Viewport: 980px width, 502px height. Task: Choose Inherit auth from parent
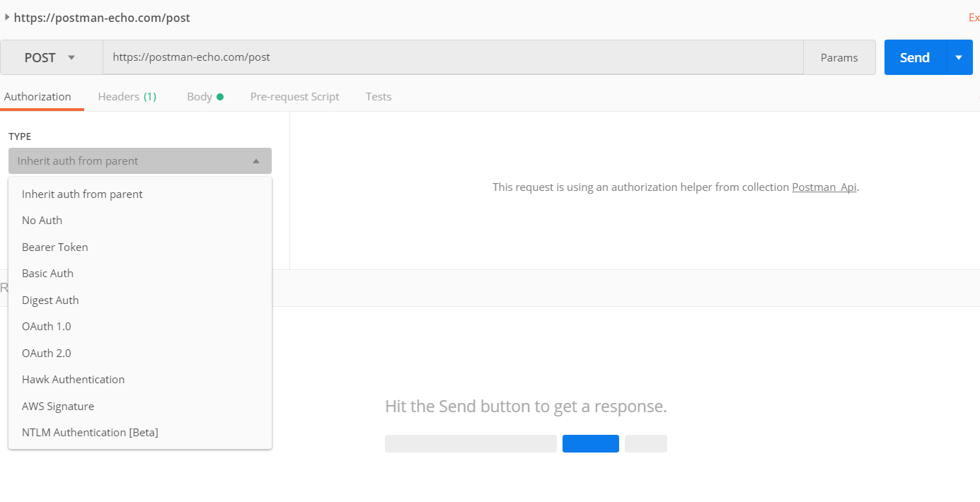pos(81,194)
